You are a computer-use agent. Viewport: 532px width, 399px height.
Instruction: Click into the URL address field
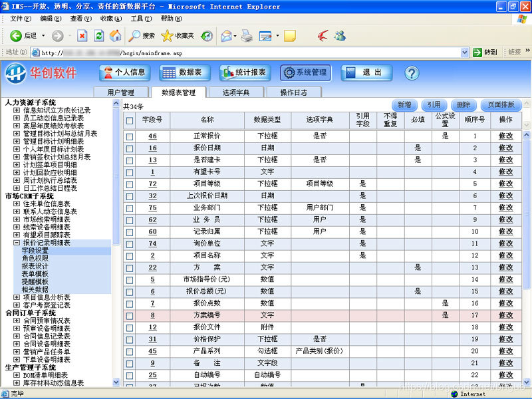(x=249, y=53)
